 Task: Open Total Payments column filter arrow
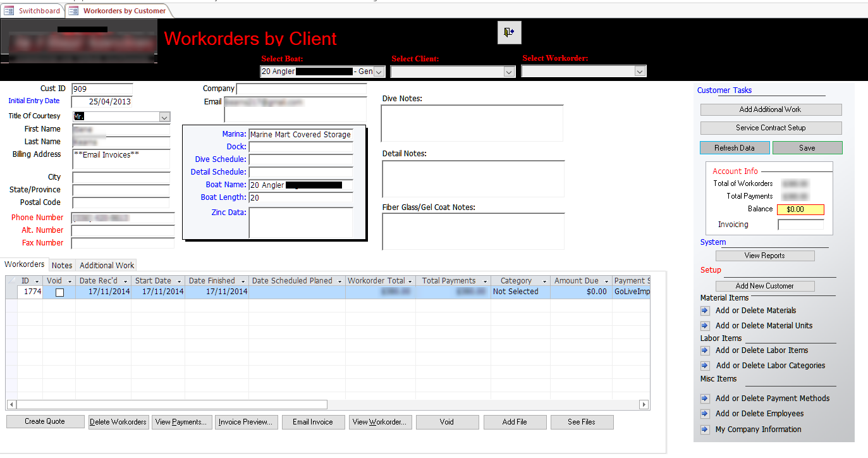tap(485, 281)
